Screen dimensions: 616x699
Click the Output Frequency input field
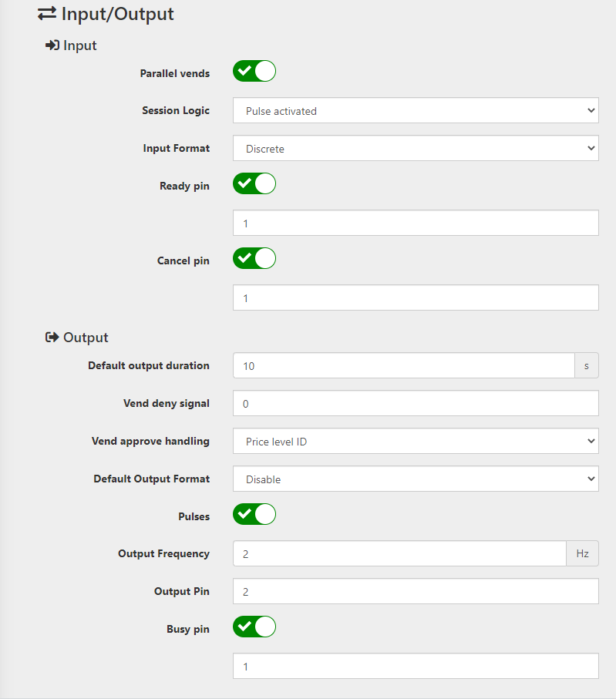(x=399, y=553)
